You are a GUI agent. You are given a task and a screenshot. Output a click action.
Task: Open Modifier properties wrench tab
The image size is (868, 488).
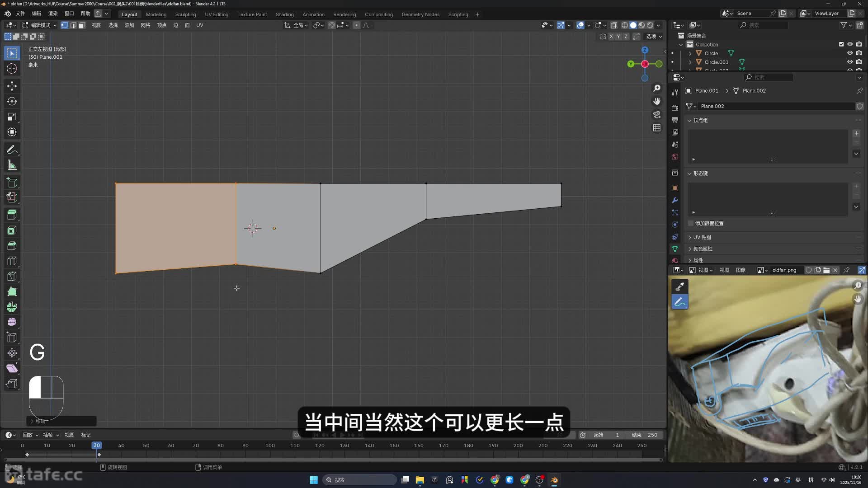[675, 200]
